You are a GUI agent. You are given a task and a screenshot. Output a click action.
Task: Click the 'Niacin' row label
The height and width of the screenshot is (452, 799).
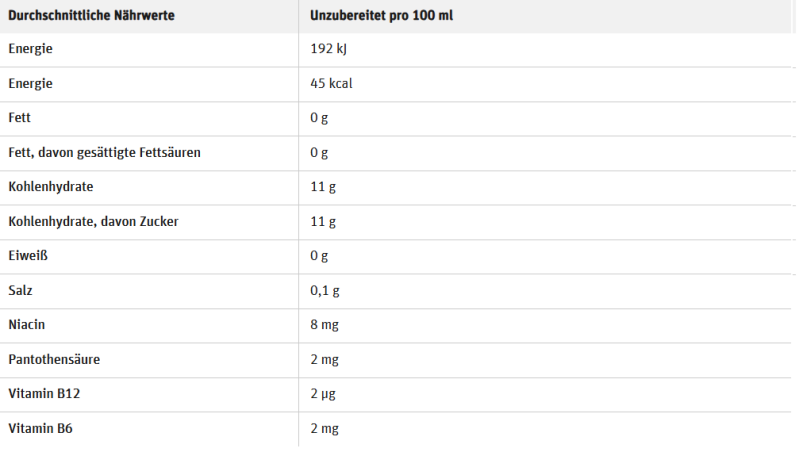tap(26, 324)
